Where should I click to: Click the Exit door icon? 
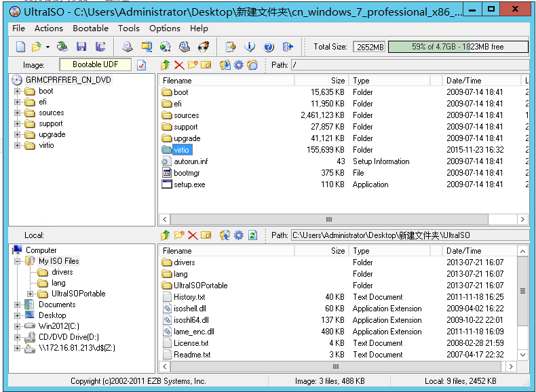point(288,47)
